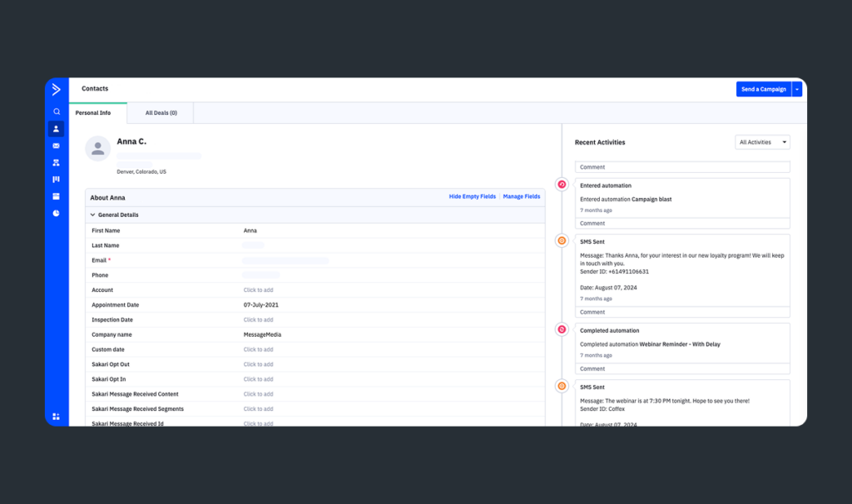The image size is (852, 504).
Task: Edit the Appointment Date value 07-July-2021
Action: coord(260,305)
